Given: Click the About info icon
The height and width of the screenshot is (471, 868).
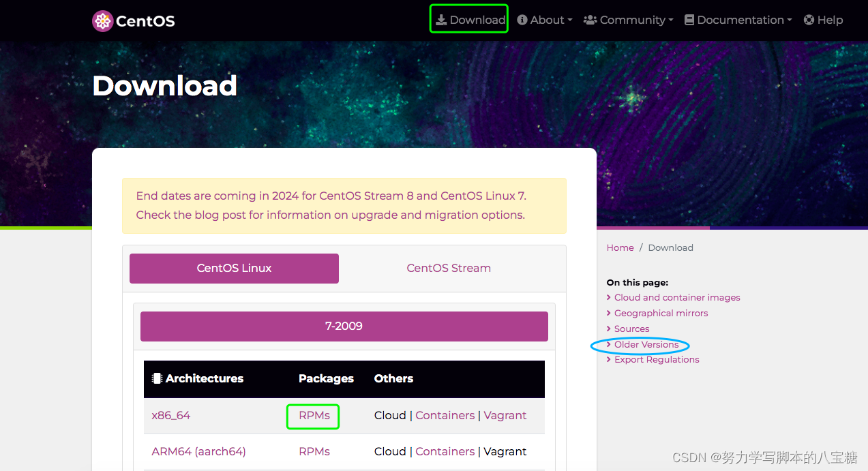Looking at the screenshot, I should pos(522,20).
